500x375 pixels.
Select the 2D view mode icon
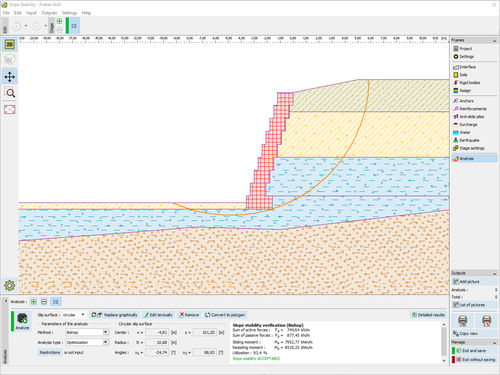10,44
